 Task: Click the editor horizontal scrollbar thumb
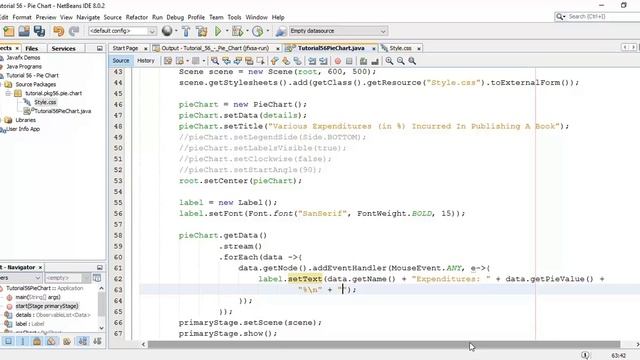(384, 344)
